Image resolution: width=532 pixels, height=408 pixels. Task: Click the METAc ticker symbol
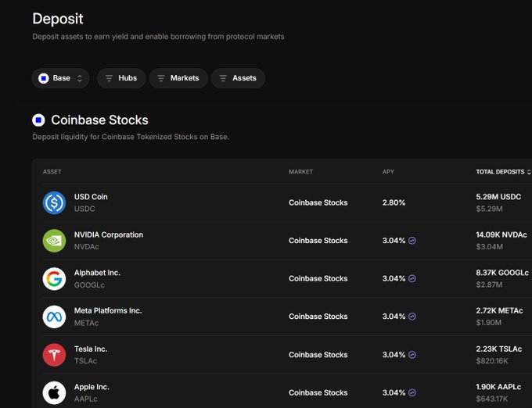(86, 323)
